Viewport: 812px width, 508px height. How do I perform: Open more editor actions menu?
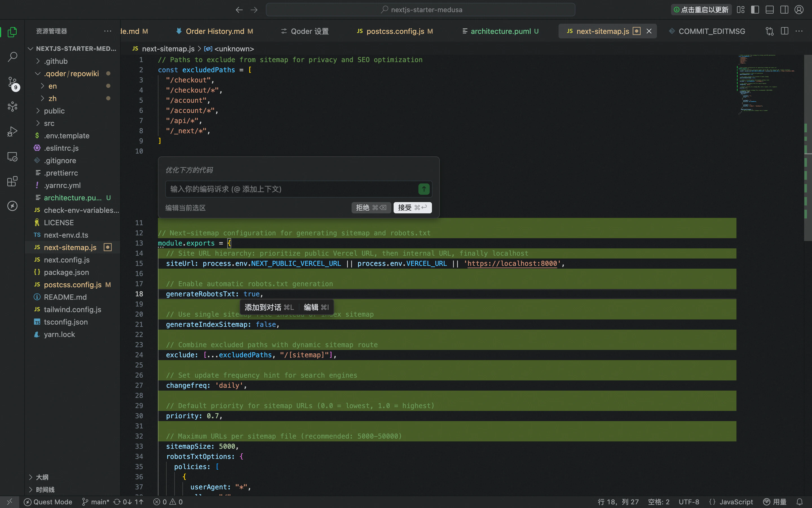click(799, 31)
